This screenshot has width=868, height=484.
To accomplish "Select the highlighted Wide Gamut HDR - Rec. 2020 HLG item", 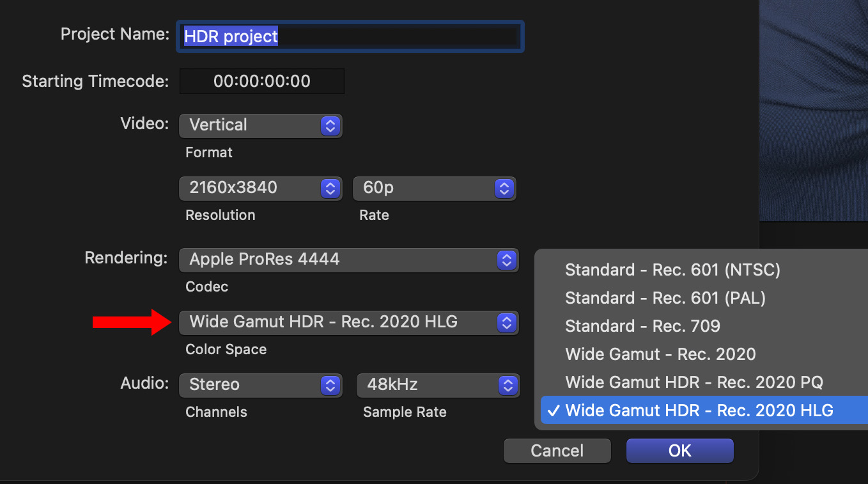I will tap(699, 410).
